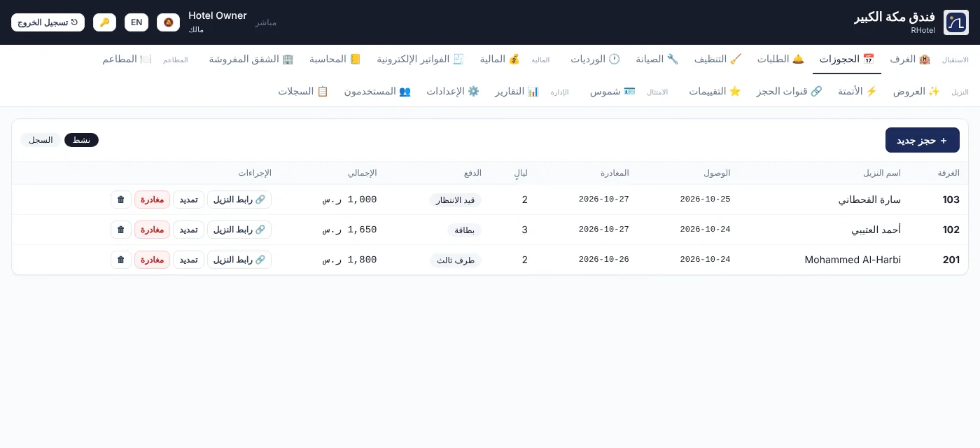
Task: Click the قيد الانتظار payment badge
Action: pyautogui.click(x=455, y=199)
